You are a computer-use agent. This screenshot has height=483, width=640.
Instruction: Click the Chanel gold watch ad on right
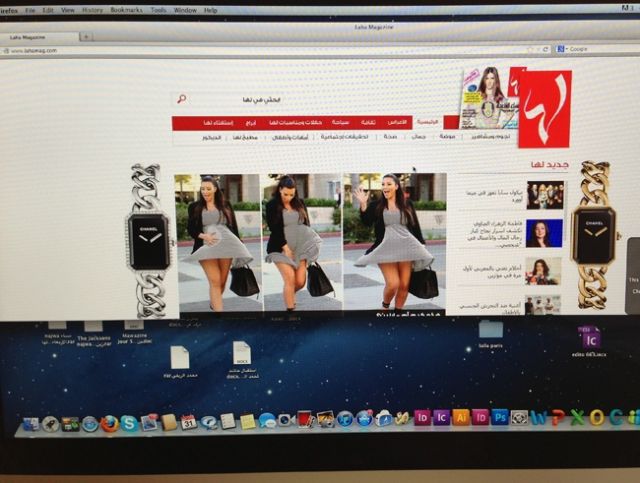594,235
